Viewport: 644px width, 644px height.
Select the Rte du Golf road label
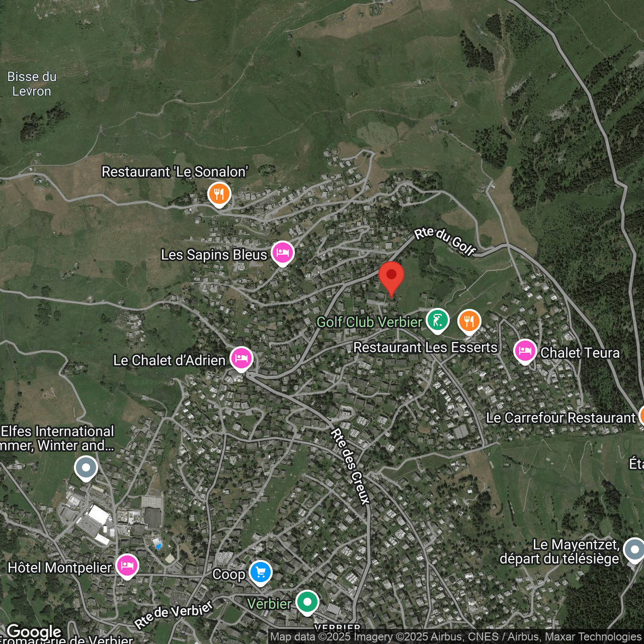(x=445, y=241)
